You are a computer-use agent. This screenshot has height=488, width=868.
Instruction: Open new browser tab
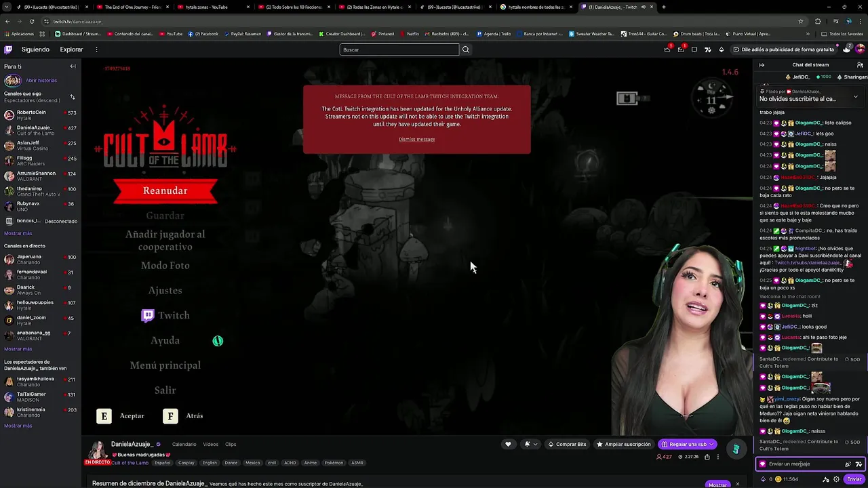tap(663, 7)
